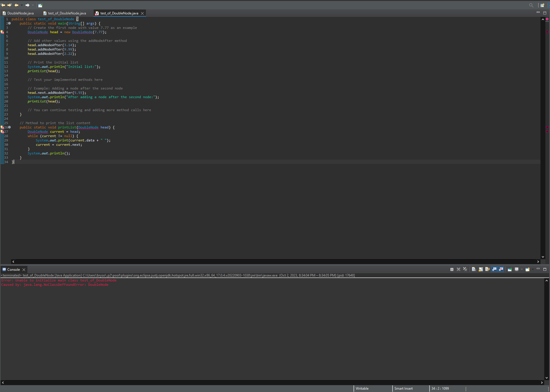Navigate back with the yellow left arrow

point(16,5)
